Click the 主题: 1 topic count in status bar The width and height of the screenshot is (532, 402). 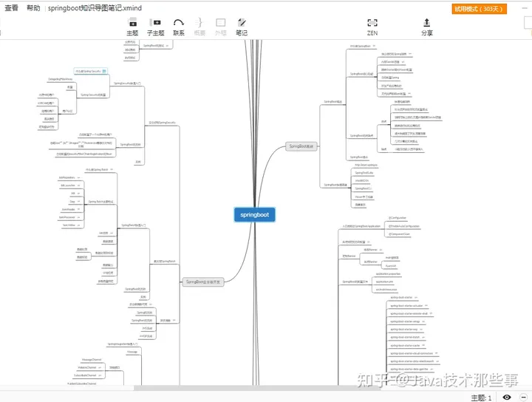point(481,398)
